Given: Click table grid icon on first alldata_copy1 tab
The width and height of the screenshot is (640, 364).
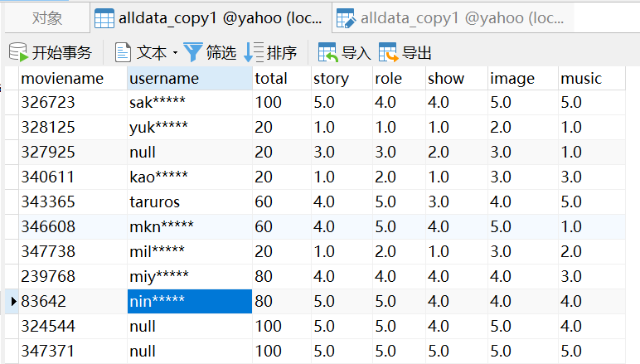Looking at the screenshot, I should tap(104, 18).
